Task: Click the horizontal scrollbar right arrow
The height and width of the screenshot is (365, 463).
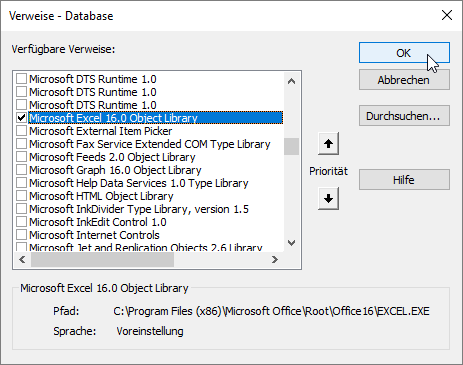Action: click(x=275, y=259)
